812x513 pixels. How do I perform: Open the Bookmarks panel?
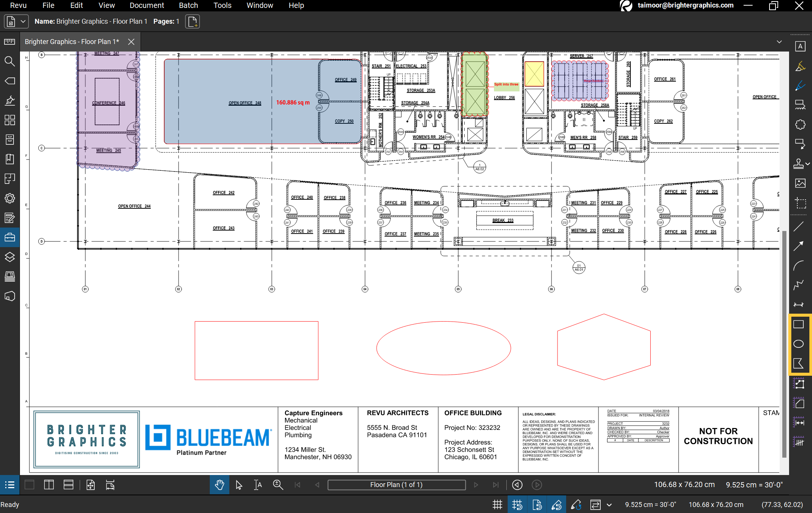(x=10, y=159)
